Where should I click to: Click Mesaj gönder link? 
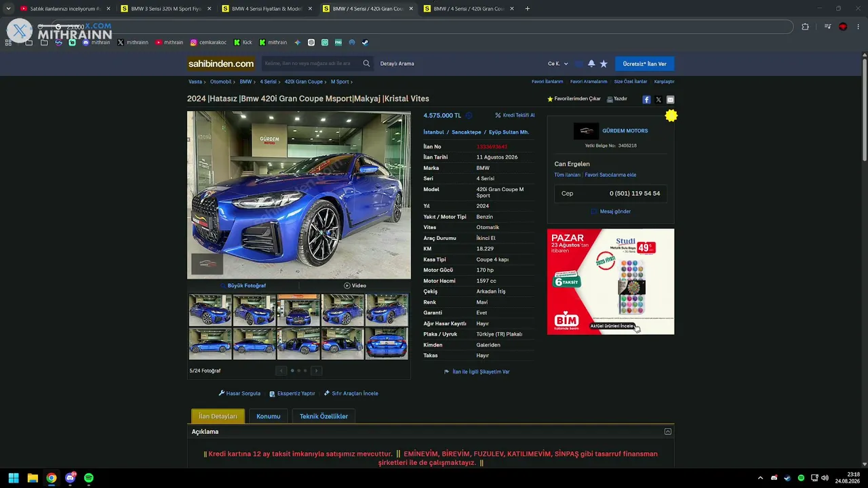(x=611, y=211)
